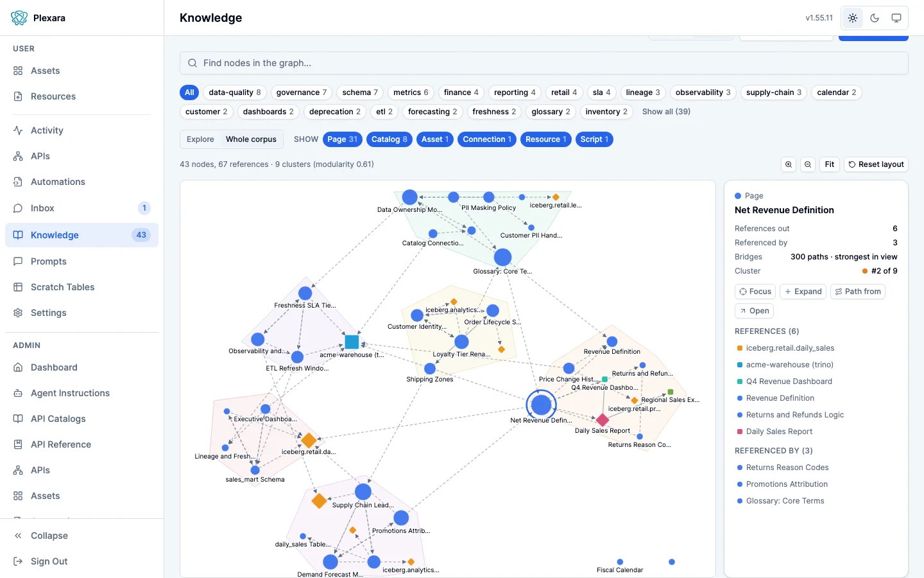Select the Data Ownership Model graph node
This screenshot has width=924, height=578.
coord(410,197)
